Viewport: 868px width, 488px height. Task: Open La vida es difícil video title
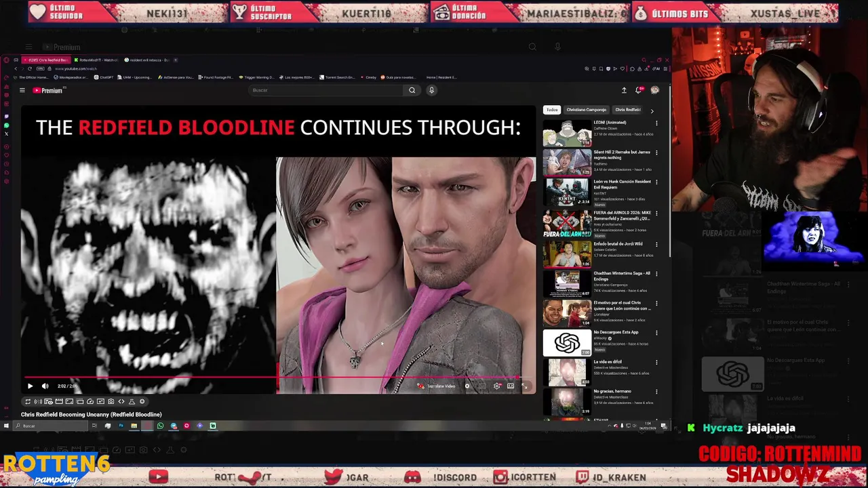pyautogui.click(x=608, y=362)
